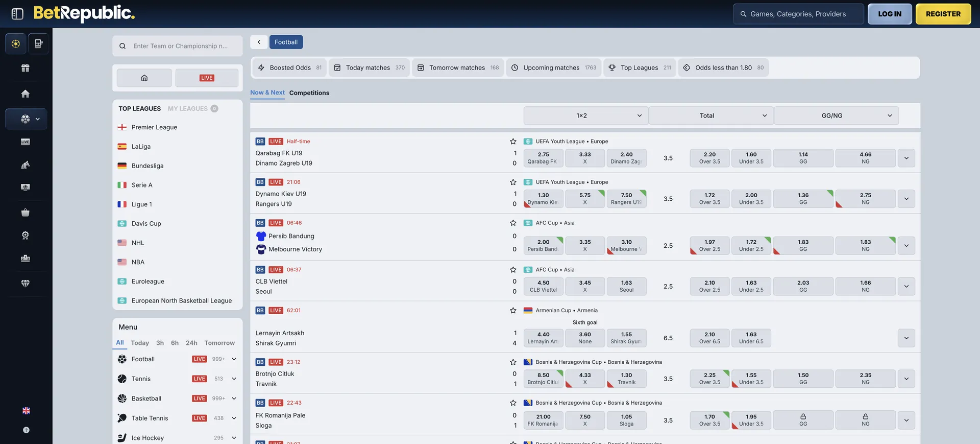Open Boosted Odds filter

290,68
